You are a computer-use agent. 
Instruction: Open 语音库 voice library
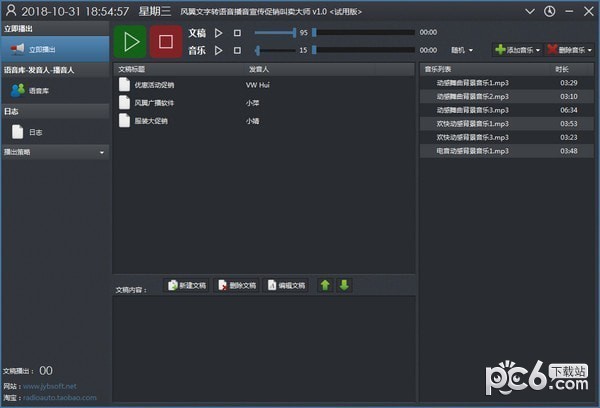(x=40, y=90)
